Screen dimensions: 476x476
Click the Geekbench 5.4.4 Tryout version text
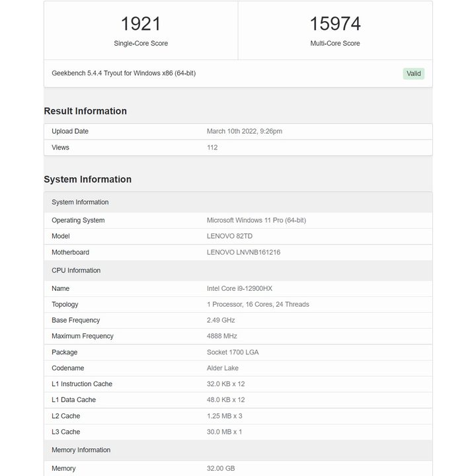(124, 73)
